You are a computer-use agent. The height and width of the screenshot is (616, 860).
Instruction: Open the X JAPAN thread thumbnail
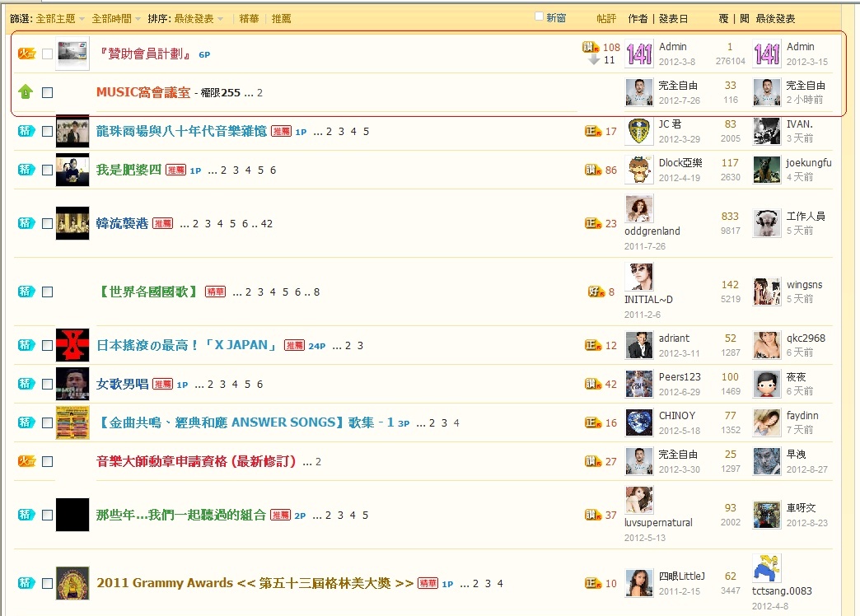[72, 345]
